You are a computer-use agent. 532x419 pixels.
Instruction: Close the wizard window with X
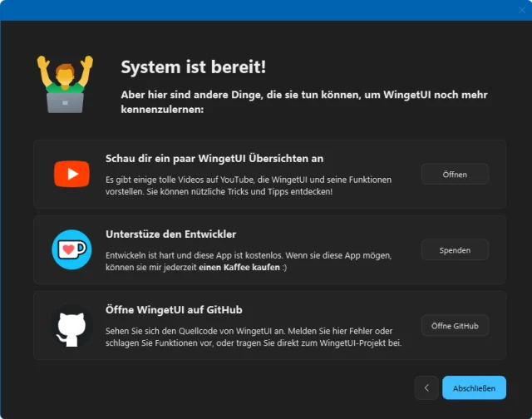[522, 10]
